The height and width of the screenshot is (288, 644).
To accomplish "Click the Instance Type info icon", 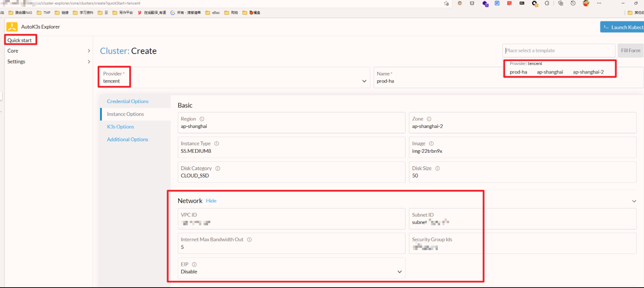I will point(217,144).
